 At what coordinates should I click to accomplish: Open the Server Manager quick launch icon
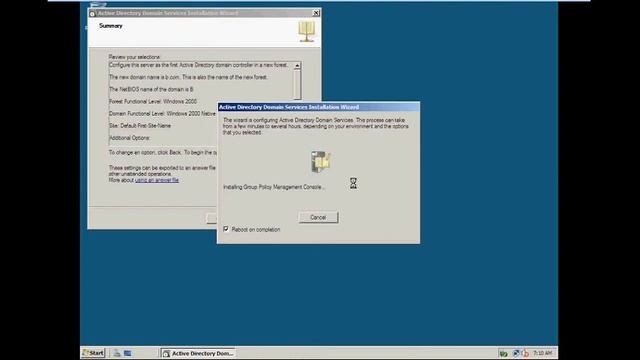117,353
